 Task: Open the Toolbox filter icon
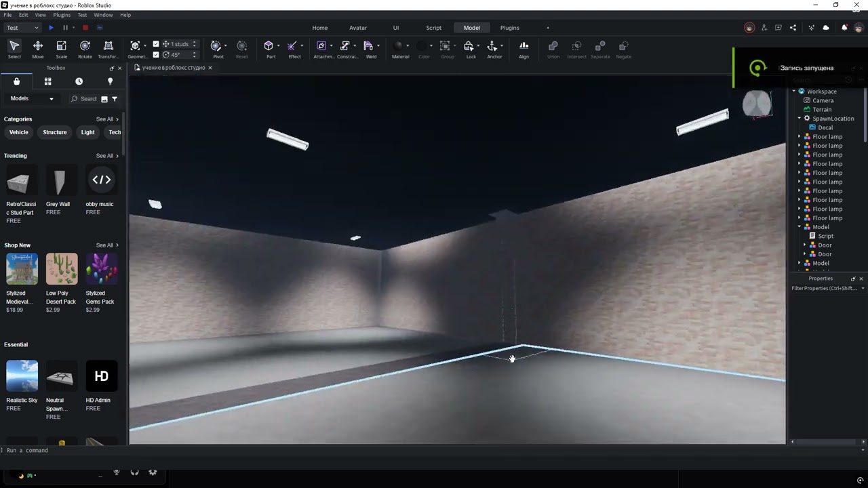(x=115, y=99)
